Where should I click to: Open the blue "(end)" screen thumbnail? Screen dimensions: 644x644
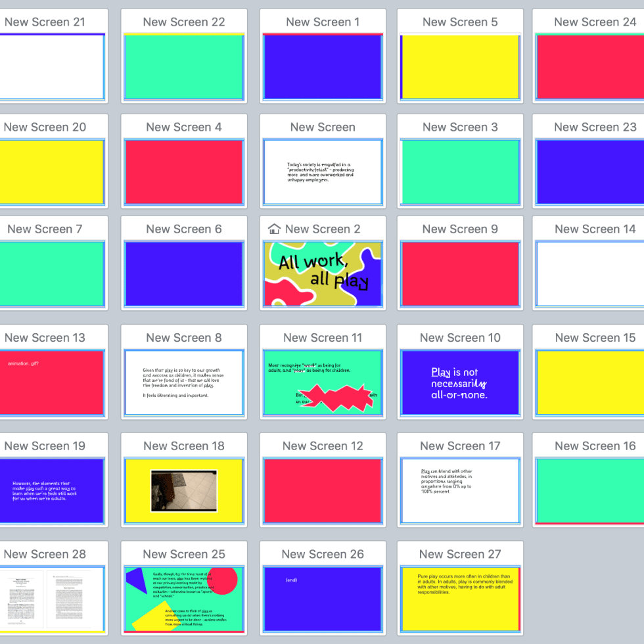[x=322, y=599]
